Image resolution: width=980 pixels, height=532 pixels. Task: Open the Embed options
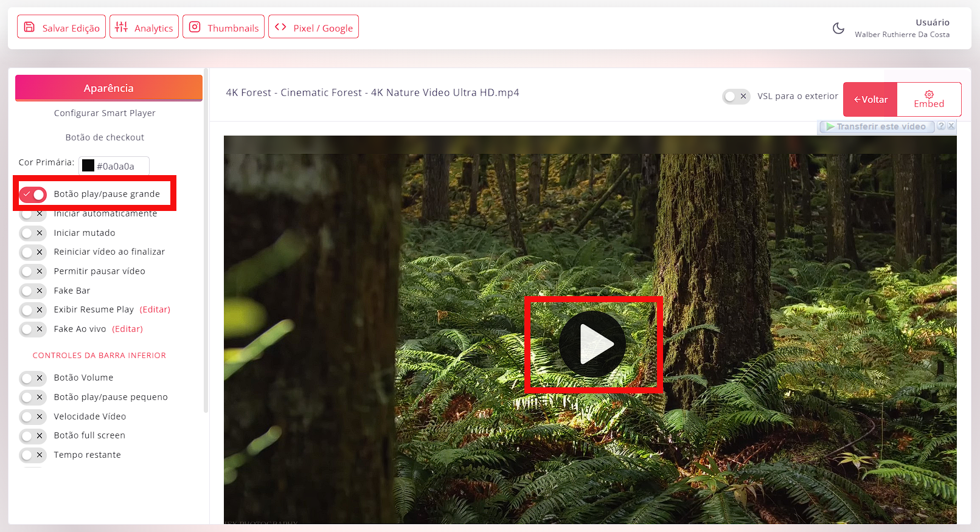pyautogui.click(x=929, y=99)
